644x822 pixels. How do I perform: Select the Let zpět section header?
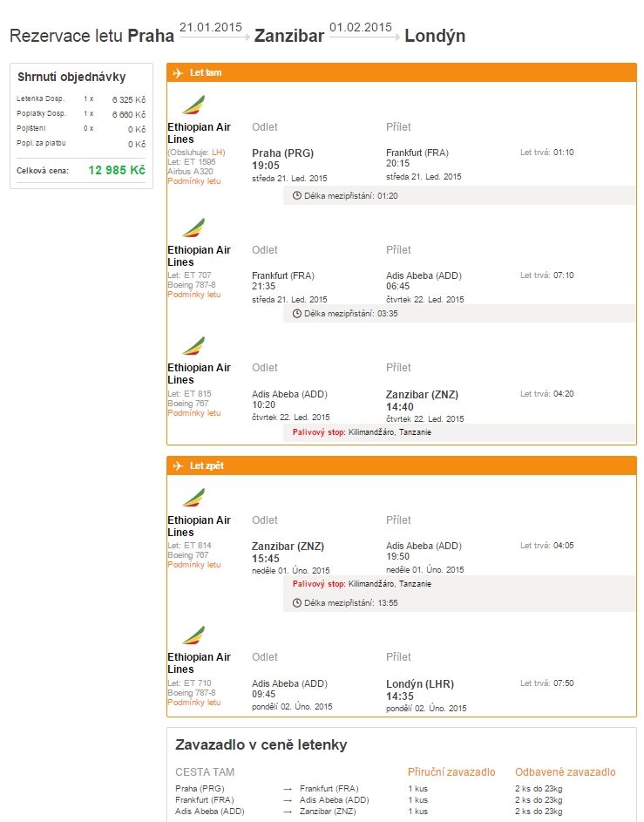pos(207,466)
